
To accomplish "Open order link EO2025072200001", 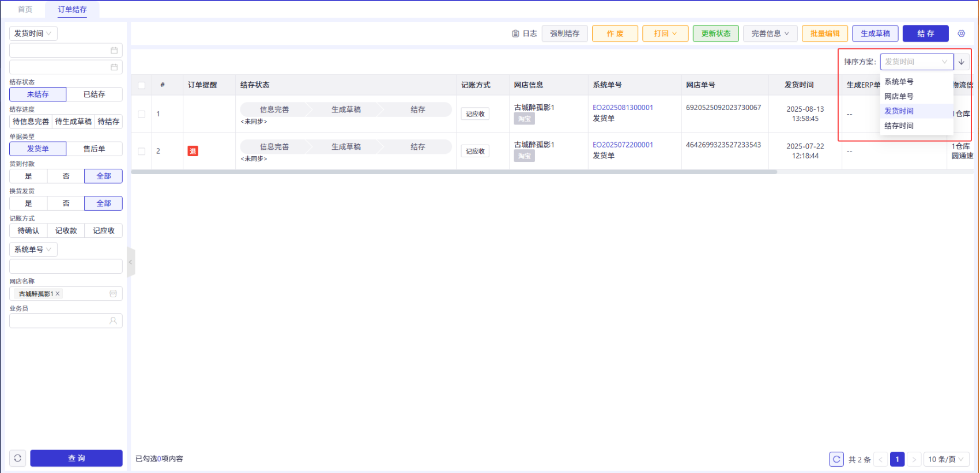I will click(623, 145).
